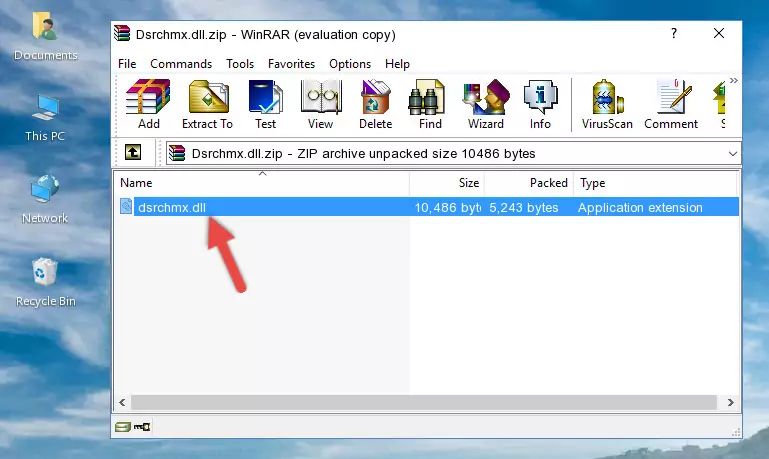Expand the archive path dropdown

tap(732, 153)
